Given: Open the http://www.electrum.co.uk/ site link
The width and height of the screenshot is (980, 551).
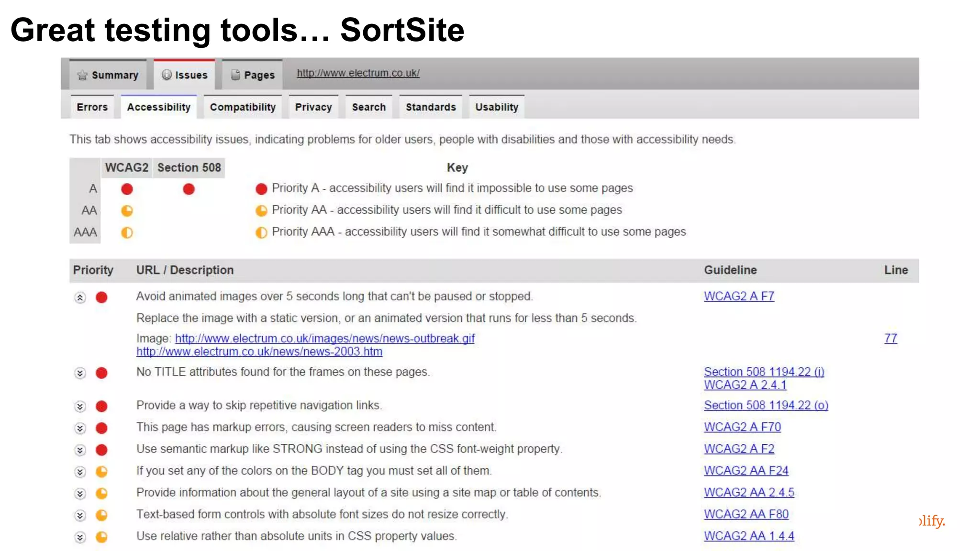Looking at the screenshot, I should [358, 73].
